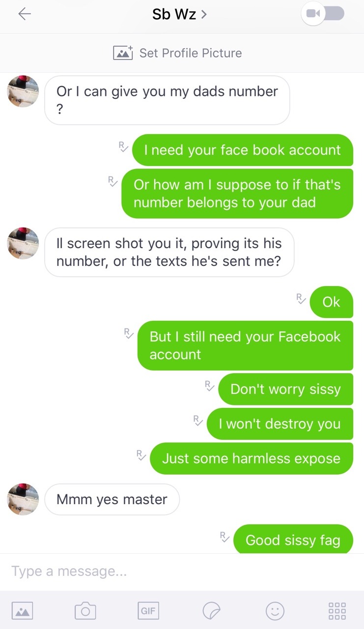The image size is (364, 629).
Task: Tap the set profile picture image icon
Action: tap(123, 53)
